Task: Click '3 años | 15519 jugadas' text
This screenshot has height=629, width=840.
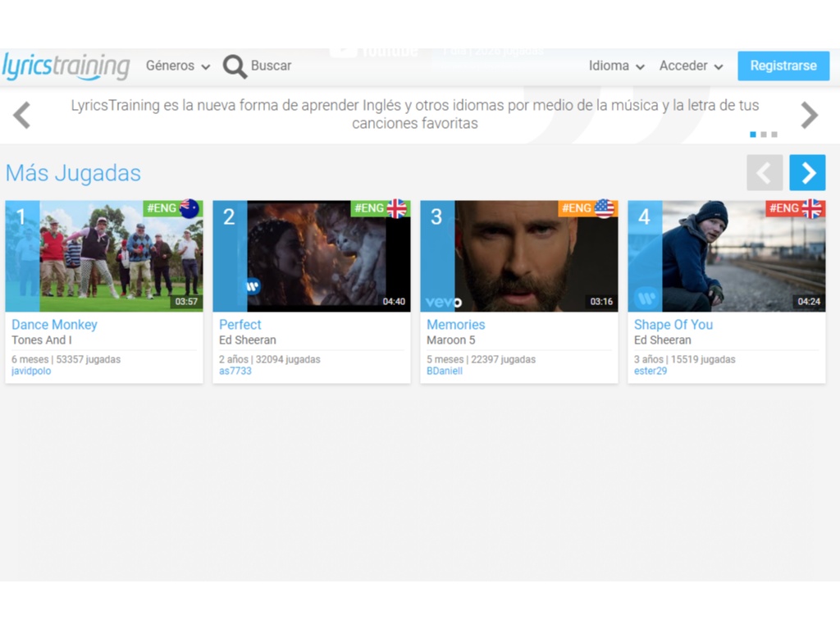Action: 685,359
